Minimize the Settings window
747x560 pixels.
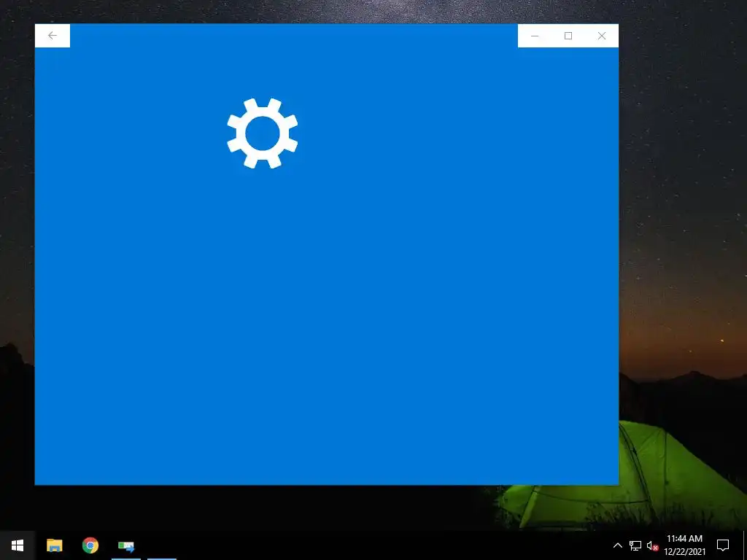pyautogui.click(x=535, y=36)
